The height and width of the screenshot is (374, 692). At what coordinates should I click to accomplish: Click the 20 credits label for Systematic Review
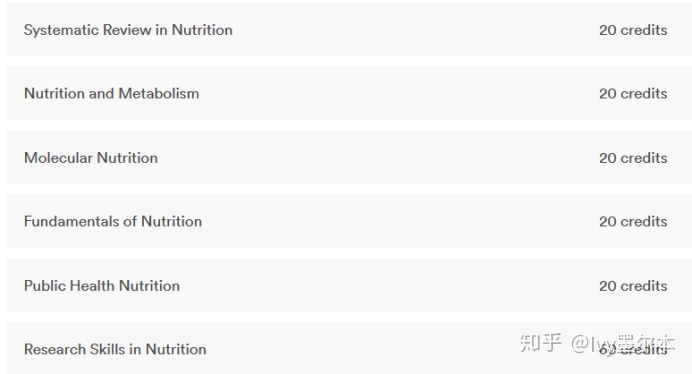[x=633, y=30]
